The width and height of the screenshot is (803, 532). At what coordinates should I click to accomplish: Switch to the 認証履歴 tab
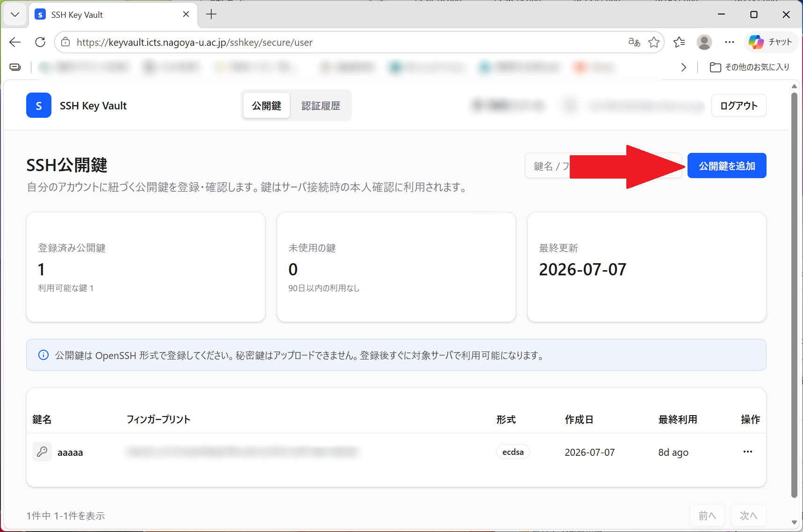[x=321, y=106]
